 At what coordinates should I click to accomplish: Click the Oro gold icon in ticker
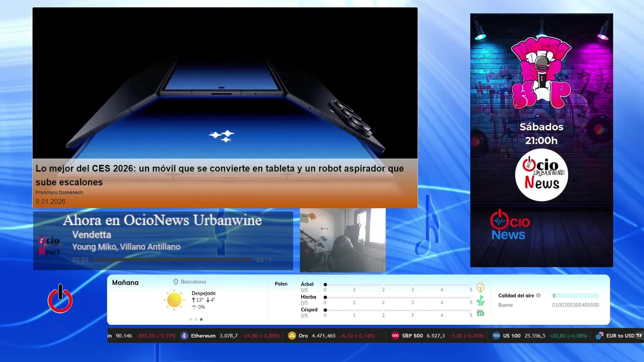click(292, 336)
